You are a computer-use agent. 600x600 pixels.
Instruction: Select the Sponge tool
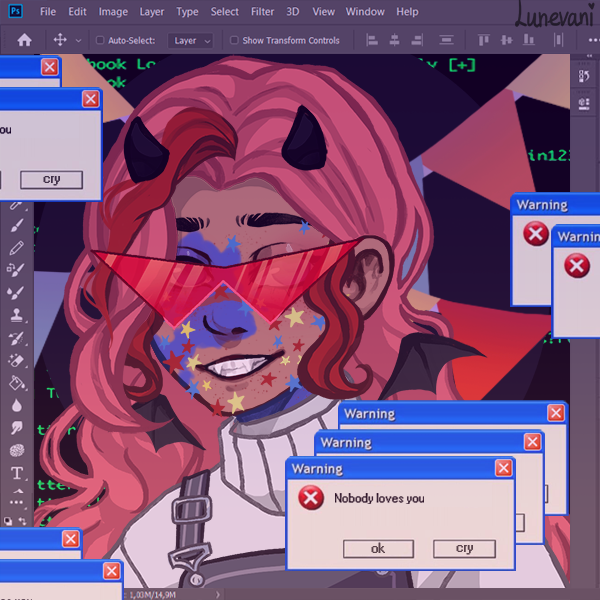(x=17, y=450)
